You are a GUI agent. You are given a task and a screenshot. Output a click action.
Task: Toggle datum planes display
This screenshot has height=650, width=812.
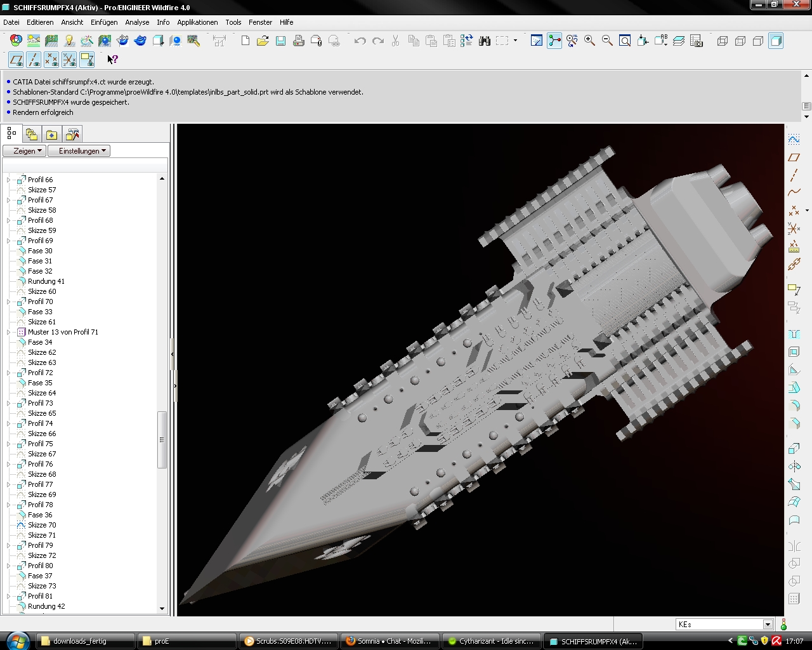(x=16, y=60)
